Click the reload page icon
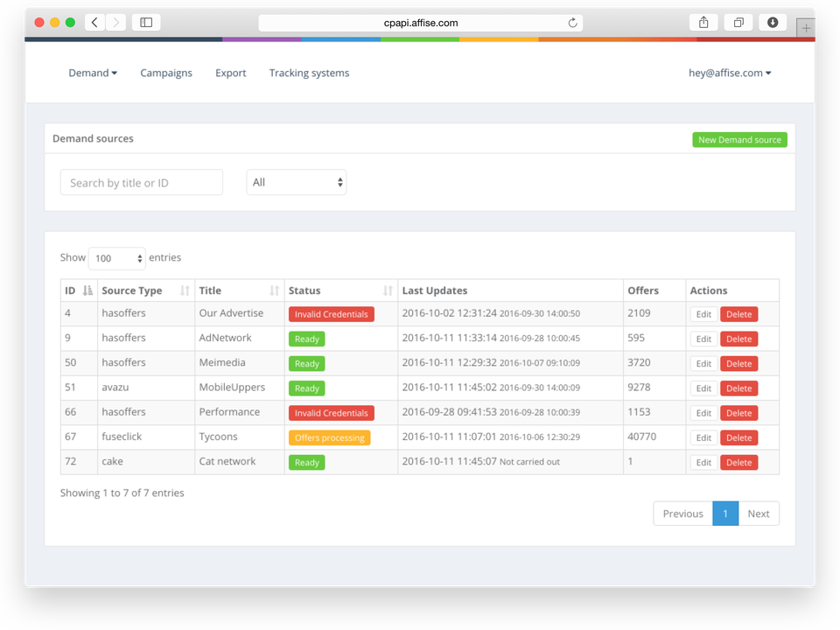Viewport: 840px width, 630px height. coord(573,23)
